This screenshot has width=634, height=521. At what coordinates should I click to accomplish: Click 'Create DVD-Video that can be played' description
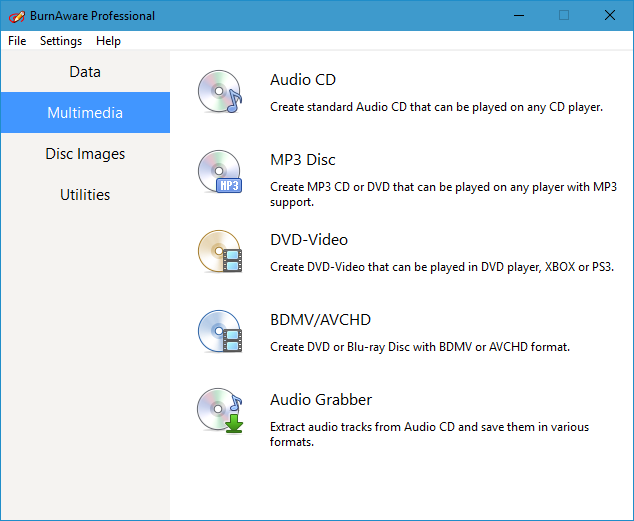[442, 267]
